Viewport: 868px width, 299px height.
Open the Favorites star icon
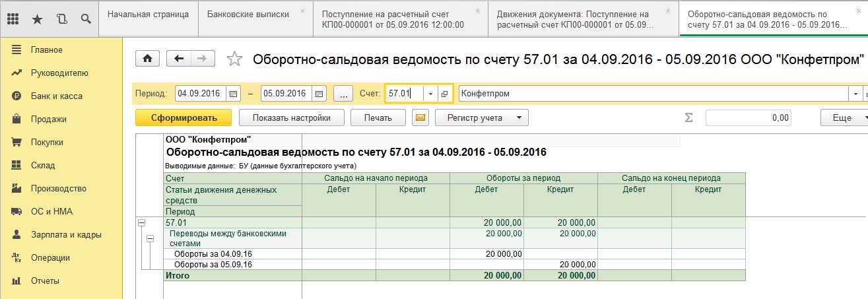point(37,19)
